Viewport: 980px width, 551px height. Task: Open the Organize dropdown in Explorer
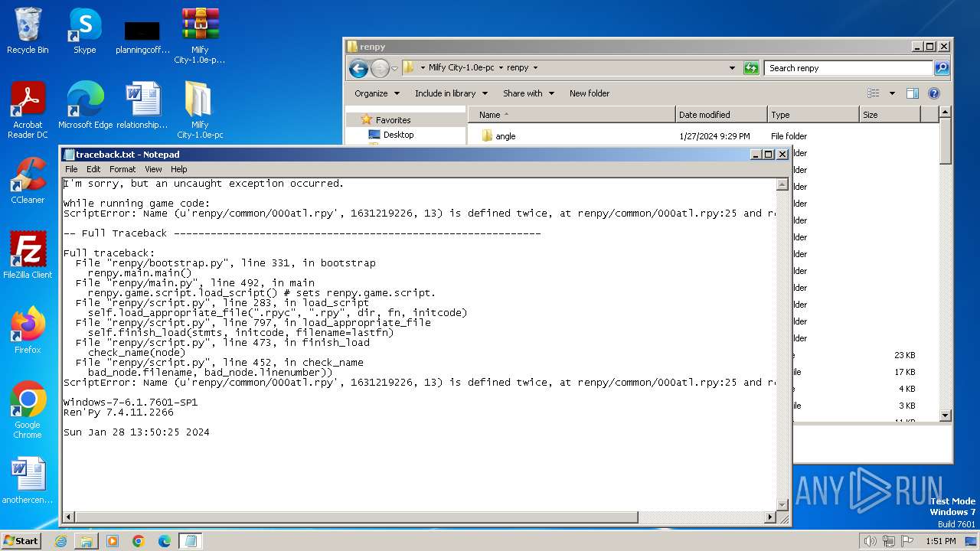pyautogui.click(x=377, y=93)
